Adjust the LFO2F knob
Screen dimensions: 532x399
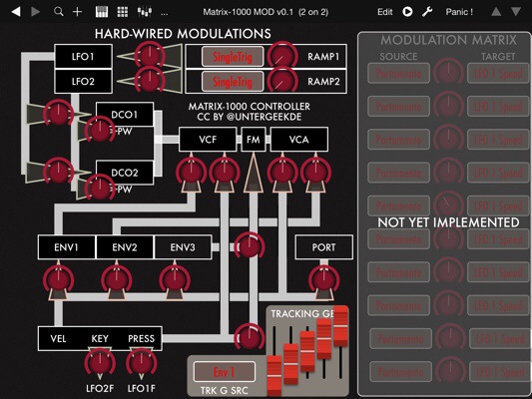point(100,363)
